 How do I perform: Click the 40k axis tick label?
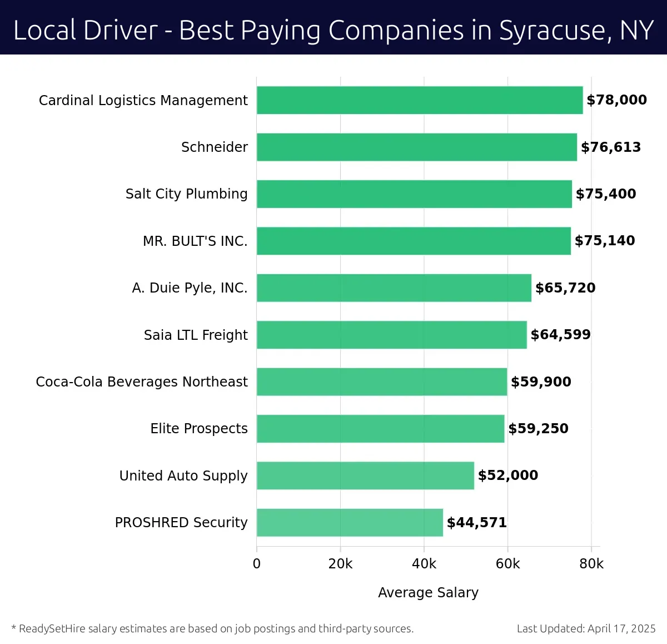[x=424, y=564]
